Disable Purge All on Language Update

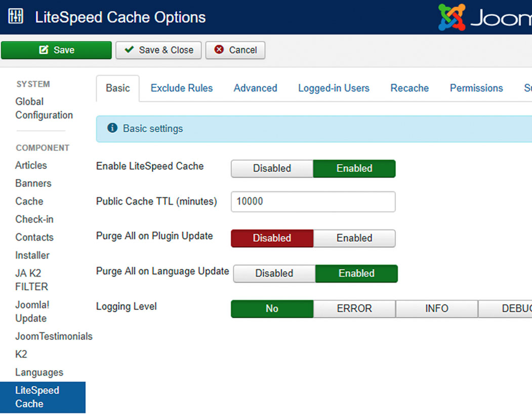tap(274, 274)
